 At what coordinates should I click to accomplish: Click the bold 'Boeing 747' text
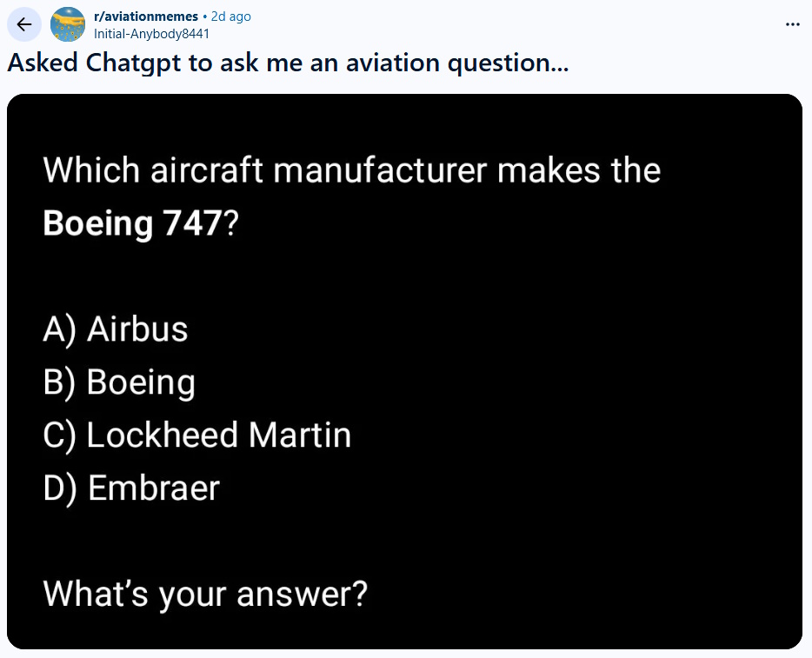click(x=133, y=223)
